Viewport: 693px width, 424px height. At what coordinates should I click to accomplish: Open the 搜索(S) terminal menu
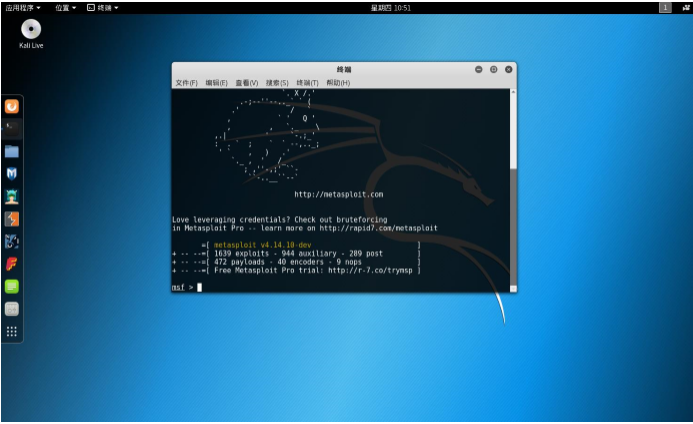[277, 83]
